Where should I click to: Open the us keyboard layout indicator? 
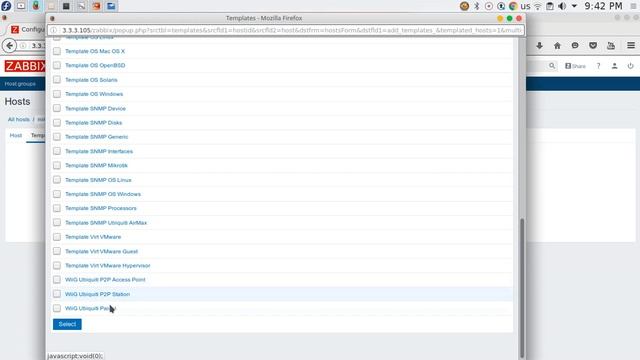(x=525, y=6)
